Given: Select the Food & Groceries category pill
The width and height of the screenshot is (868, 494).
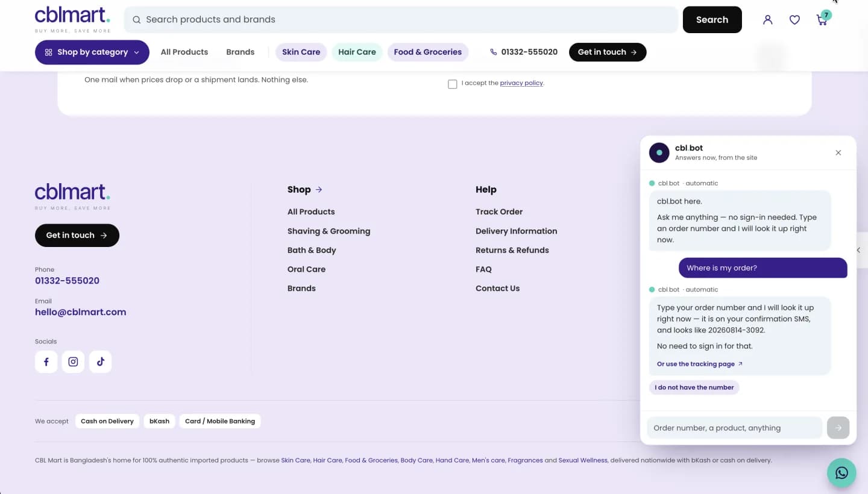Looking at the screenshot, I should pyautogui.click(x=428, y=52).
